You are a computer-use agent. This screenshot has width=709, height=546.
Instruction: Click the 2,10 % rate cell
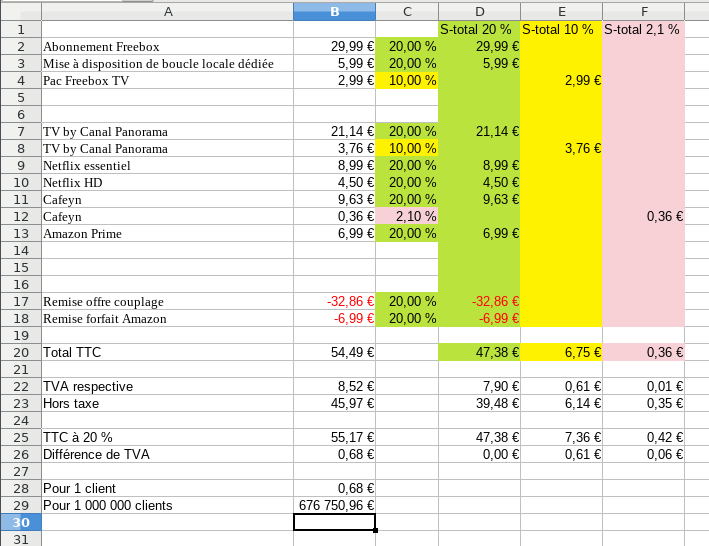(407, 217)
